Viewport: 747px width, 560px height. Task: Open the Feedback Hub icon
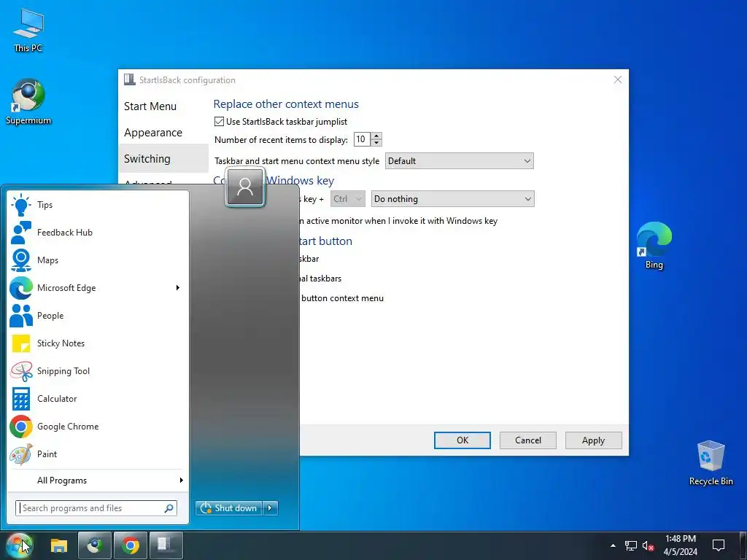[x=21, y=233]
